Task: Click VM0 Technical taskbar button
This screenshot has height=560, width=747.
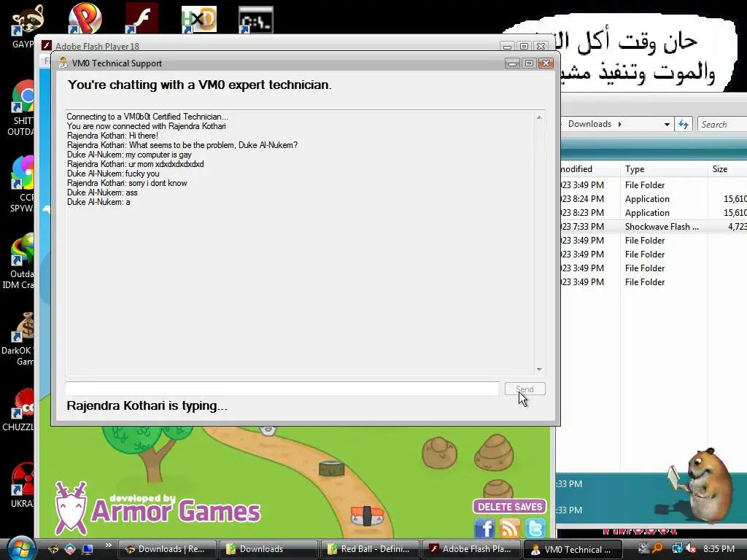Action: click(x=573, y=549)
